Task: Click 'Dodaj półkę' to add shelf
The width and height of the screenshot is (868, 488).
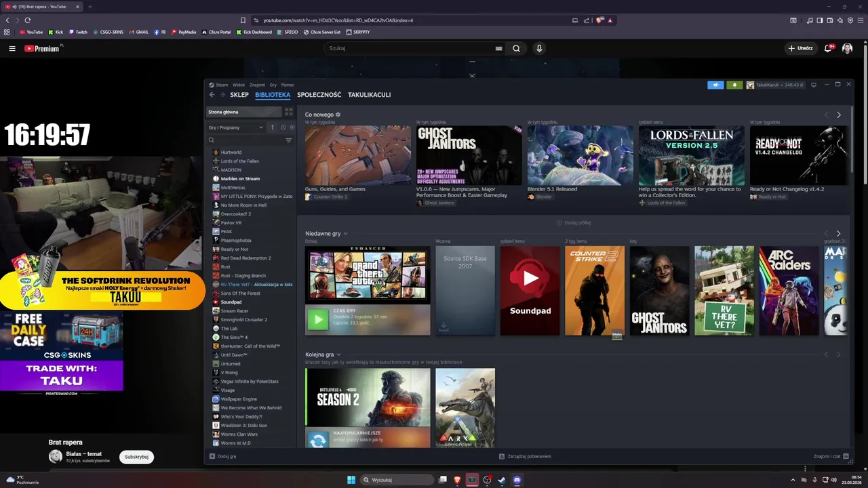Action: pyautogui.click(x=574, y=222)
